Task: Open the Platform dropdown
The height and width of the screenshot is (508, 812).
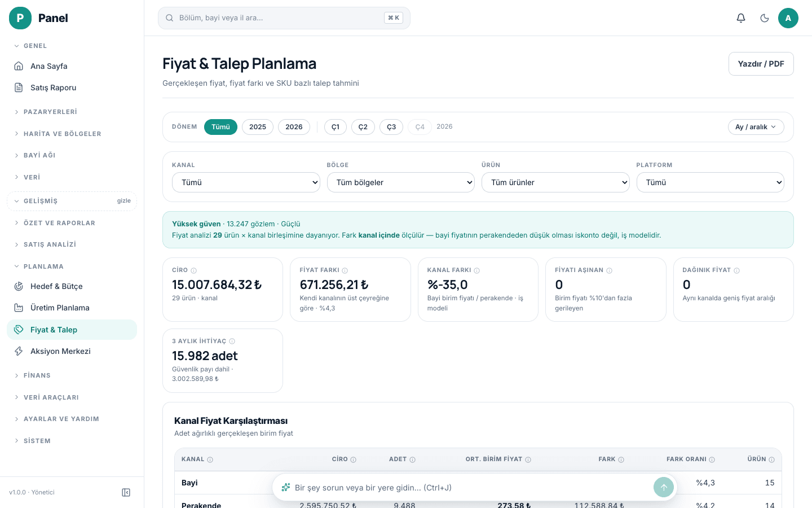Action: point(710,182)
